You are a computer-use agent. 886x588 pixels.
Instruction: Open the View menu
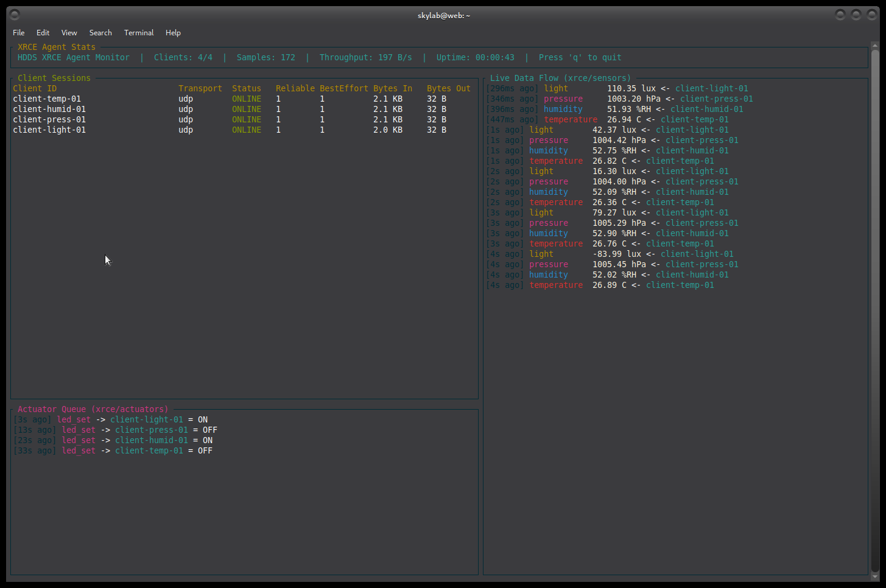[69, 33]
